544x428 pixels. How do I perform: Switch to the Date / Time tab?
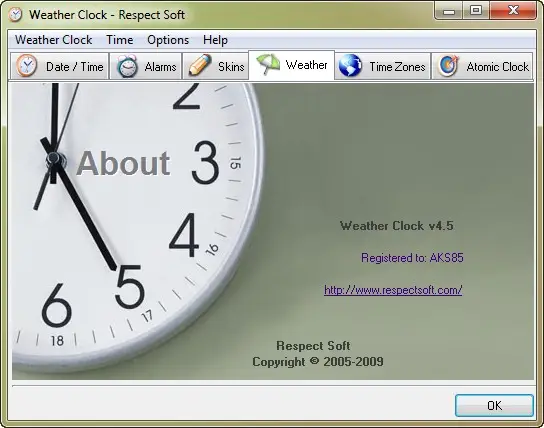click(x=59, y=66)
